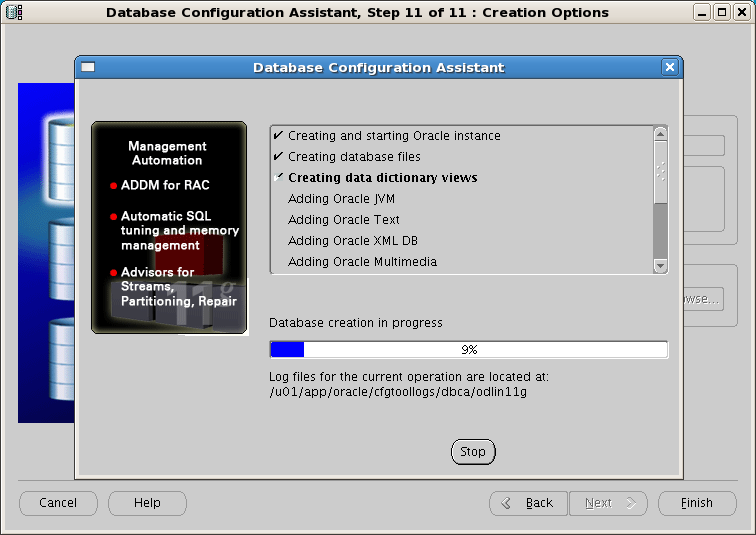Click 'Database creation in progress' status text
756x535 pixels.
(355, 322)
